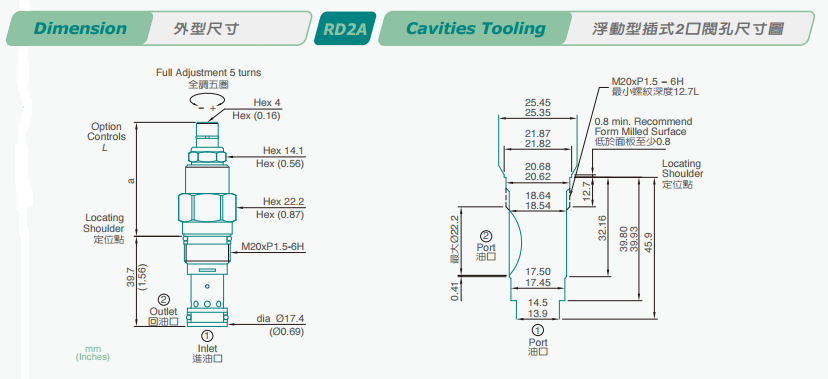Click the circled 1 Inlet marker
Viewport: 828px width, 379px height.
pyautogui.click(x=208, y=335)
